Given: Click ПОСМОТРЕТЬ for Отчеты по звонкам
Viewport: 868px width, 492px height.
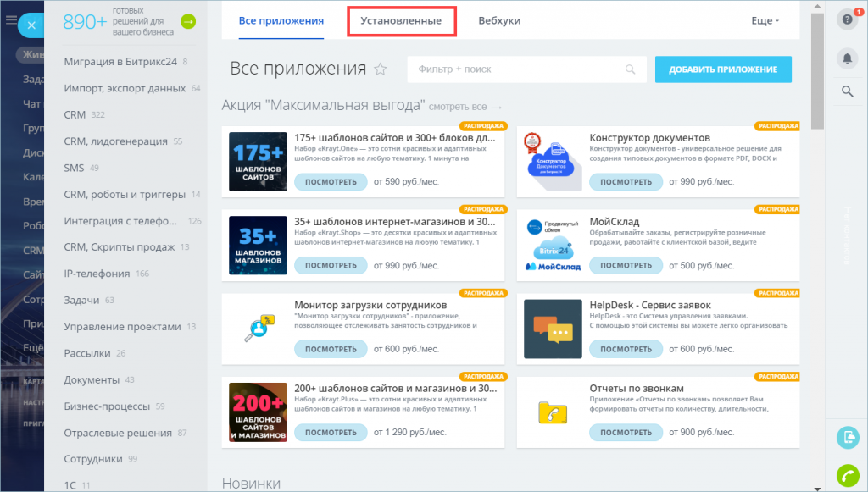Looking at the screenshot, I should point(626,432).
